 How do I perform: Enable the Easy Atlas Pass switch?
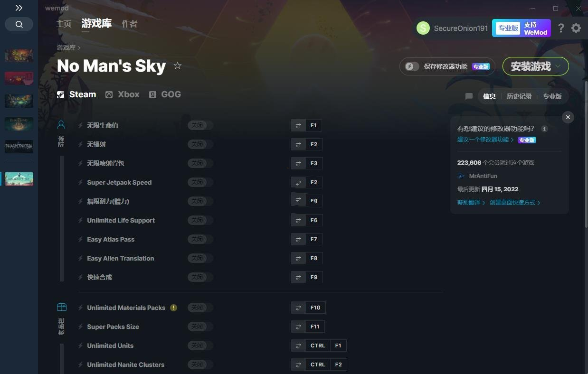click(x=200, y=239)
